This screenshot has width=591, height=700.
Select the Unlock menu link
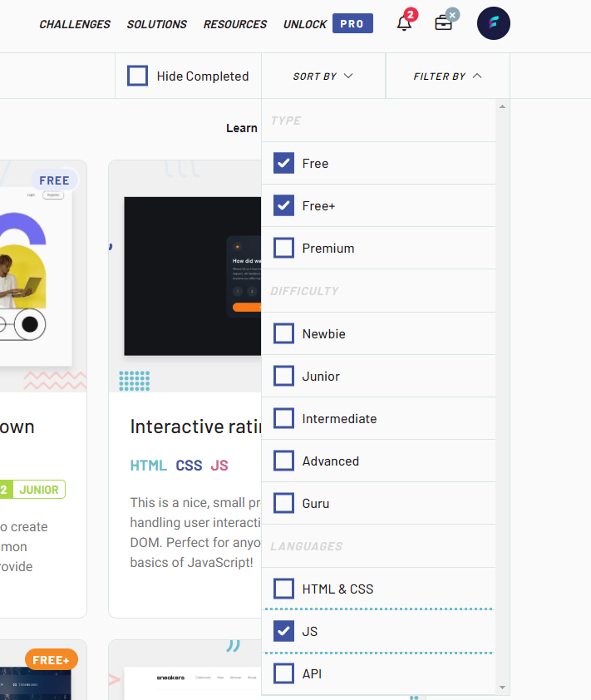pyautogui.click(x=305, y=24)
